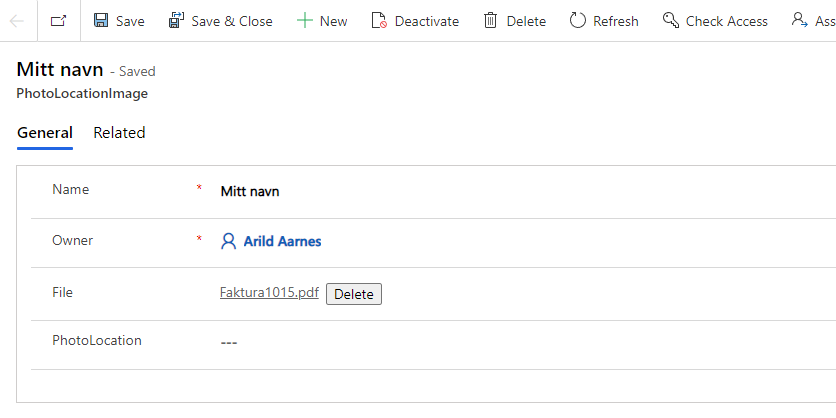Image resolution: width=836 pixels, height=418 pixels.
Task: Click the Delete button beside the file
Action: [354, 294]
